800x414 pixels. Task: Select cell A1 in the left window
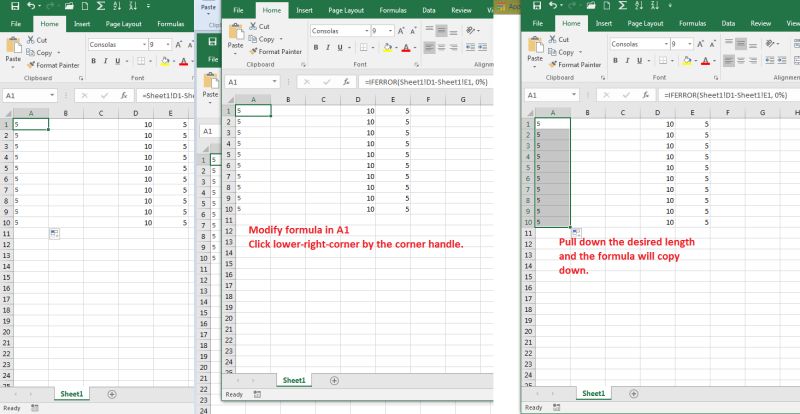pyautogui.click(x=31, y=124)
